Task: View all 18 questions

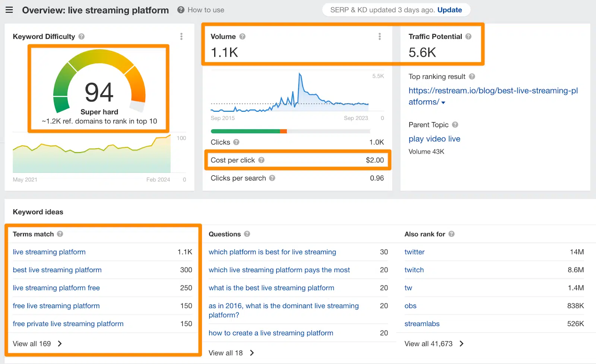Action: coord(226,353)
